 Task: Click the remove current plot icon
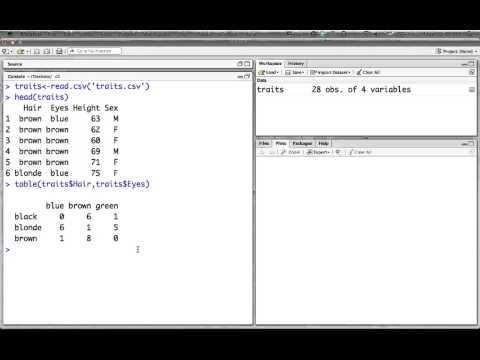tap(338, 152)
